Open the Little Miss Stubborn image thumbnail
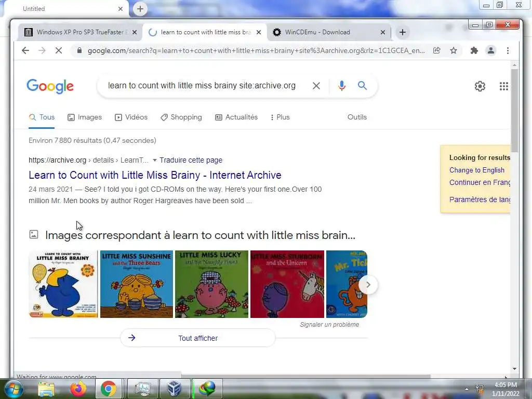Viewport: 532px width, 399px height. [x=287, y=284]
